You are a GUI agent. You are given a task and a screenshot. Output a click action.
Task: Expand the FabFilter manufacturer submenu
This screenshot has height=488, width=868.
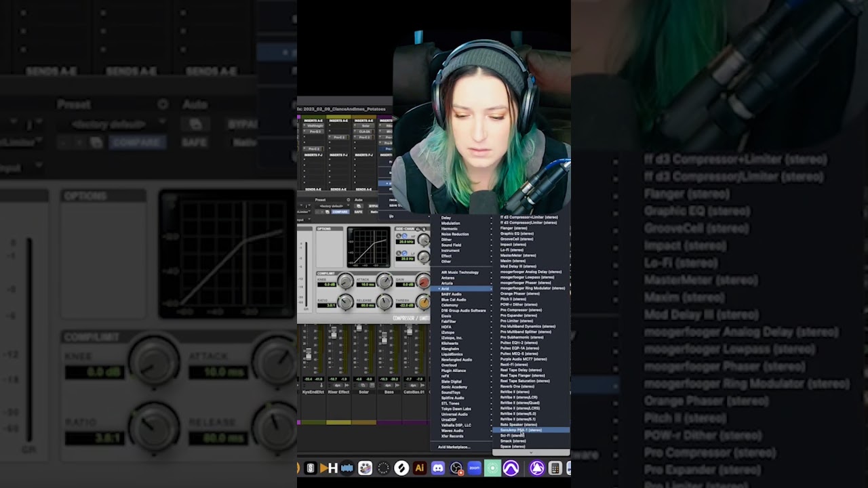(461, 321)
